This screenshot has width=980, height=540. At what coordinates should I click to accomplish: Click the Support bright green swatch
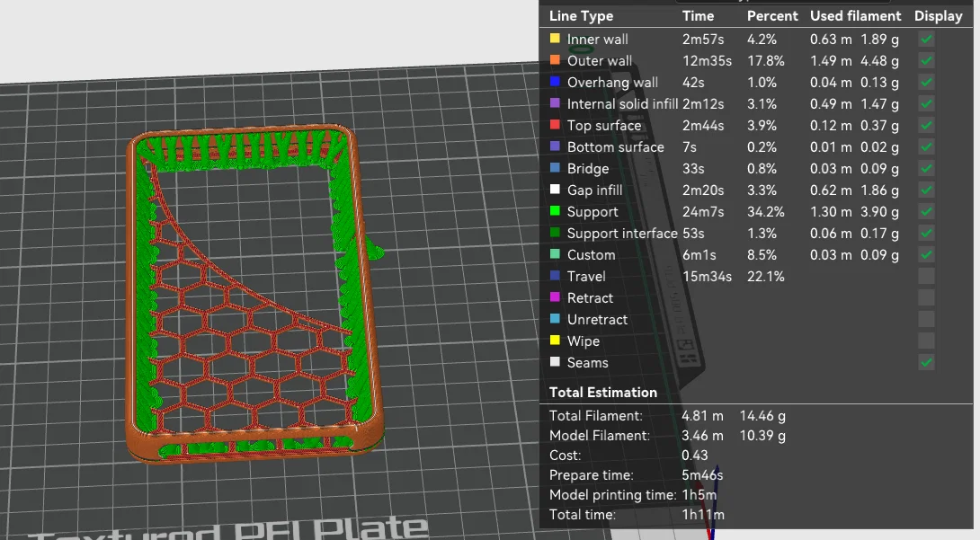point(555,211)
